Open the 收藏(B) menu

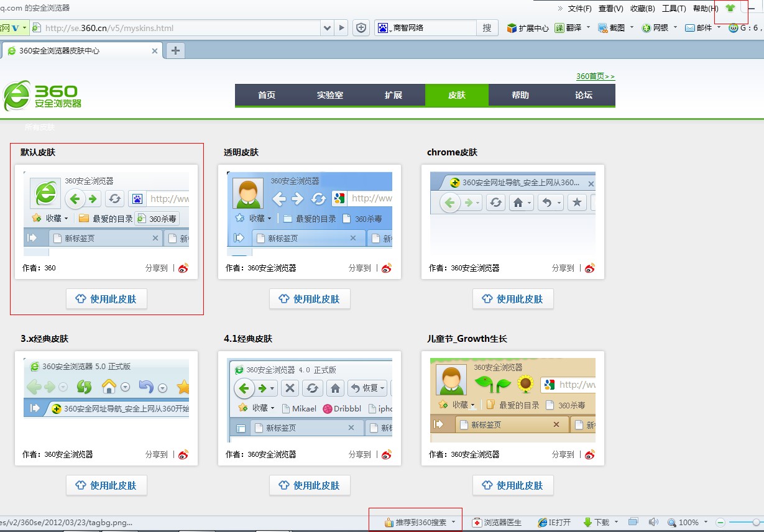pyautogui.click(x=642, y=9)
